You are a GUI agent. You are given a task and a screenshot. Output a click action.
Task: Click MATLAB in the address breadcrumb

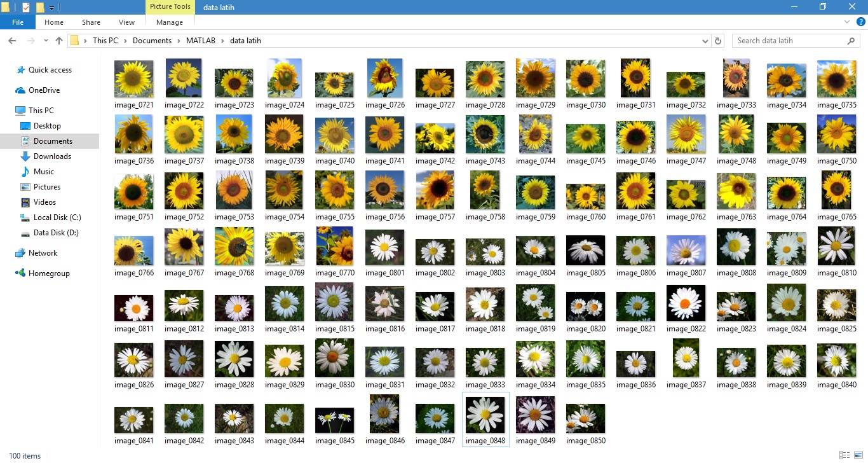point(200,41)
